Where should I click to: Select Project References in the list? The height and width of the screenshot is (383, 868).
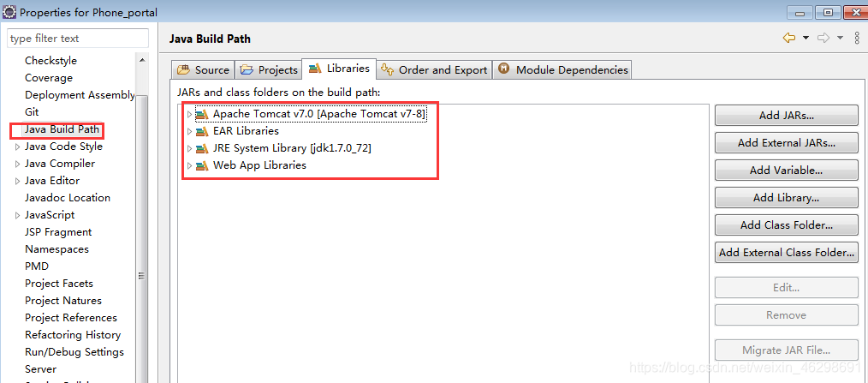(71, 319)
